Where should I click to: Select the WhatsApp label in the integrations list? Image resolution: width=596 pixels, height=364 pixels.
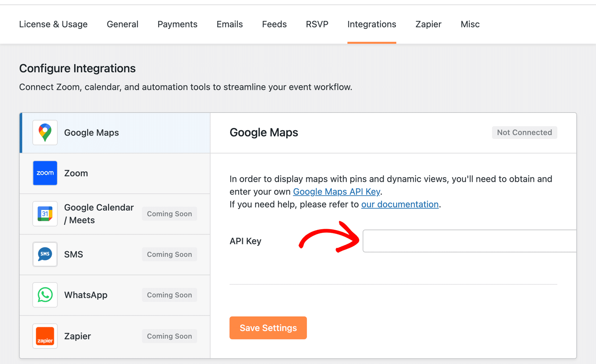(x=86, y=295)
